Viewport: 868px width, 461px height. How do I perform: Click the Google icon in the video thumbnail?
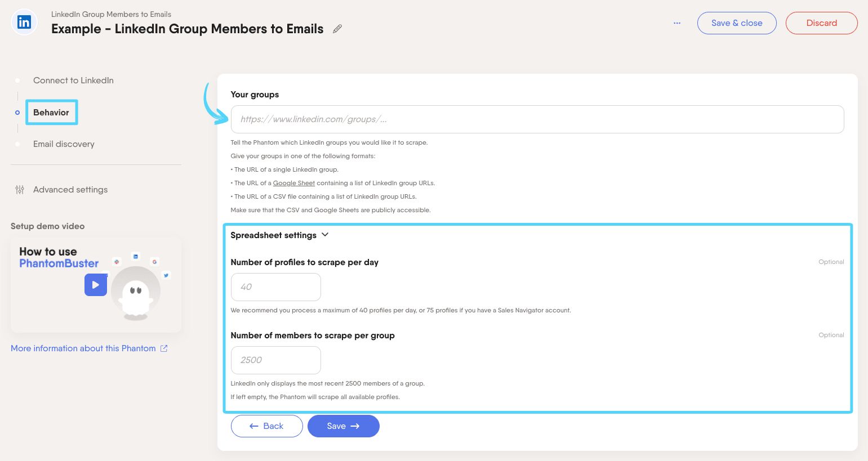pyautogui.click(x=154, y=262)
